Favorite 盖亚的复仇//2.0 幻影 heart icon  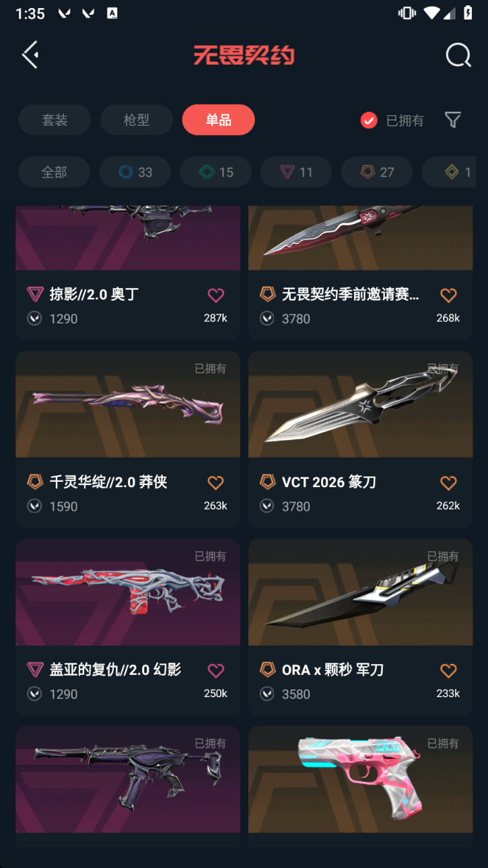point(215,670)
